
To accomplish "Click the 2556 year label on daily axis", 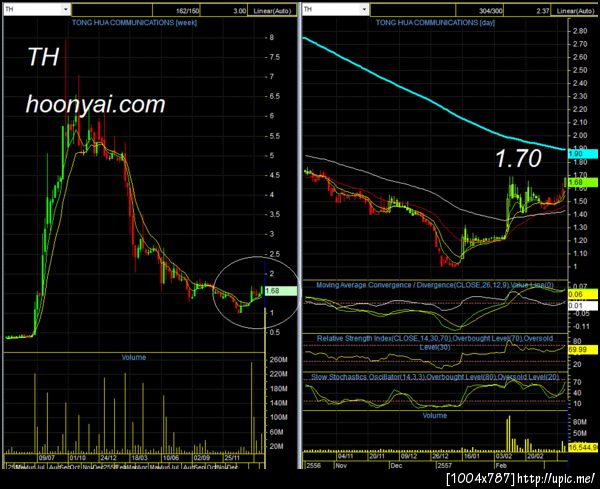I will [314, 466].
